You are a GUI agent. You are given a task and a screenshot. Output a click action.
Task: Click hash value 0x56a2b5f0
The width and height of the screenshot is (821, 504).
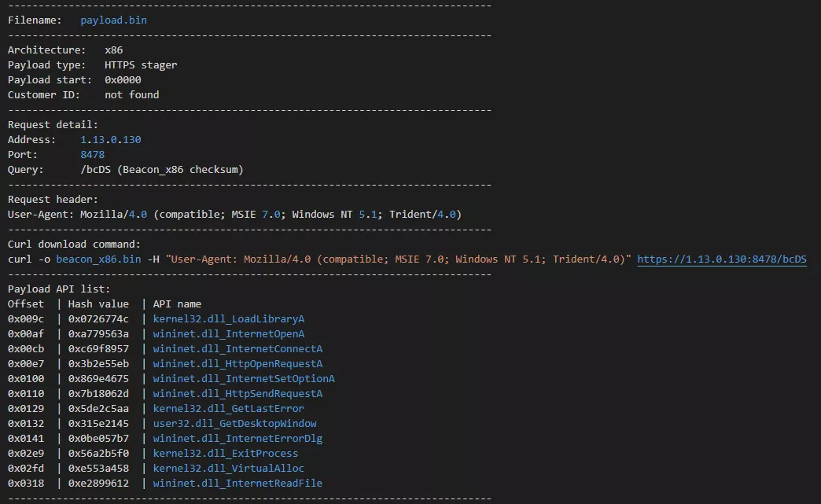tap(98, 453)
